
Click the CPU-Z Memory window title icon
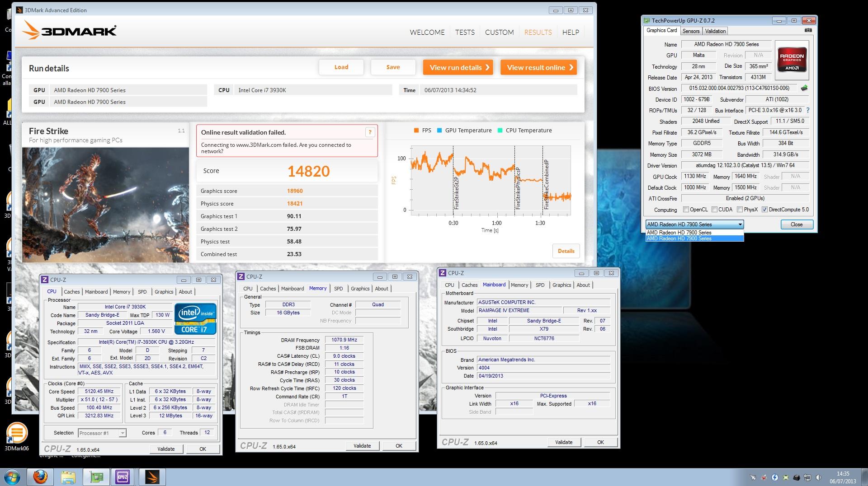click(x=241, y=276)
